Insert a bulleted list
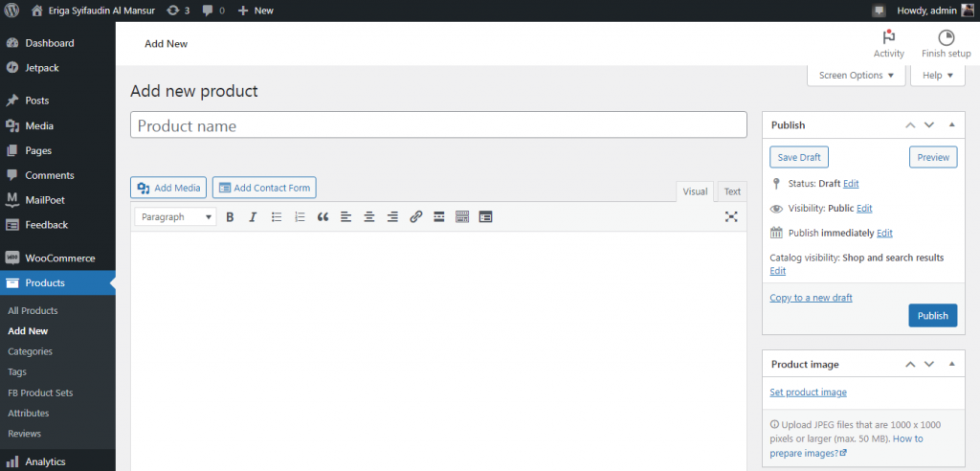 pos(277,217)
